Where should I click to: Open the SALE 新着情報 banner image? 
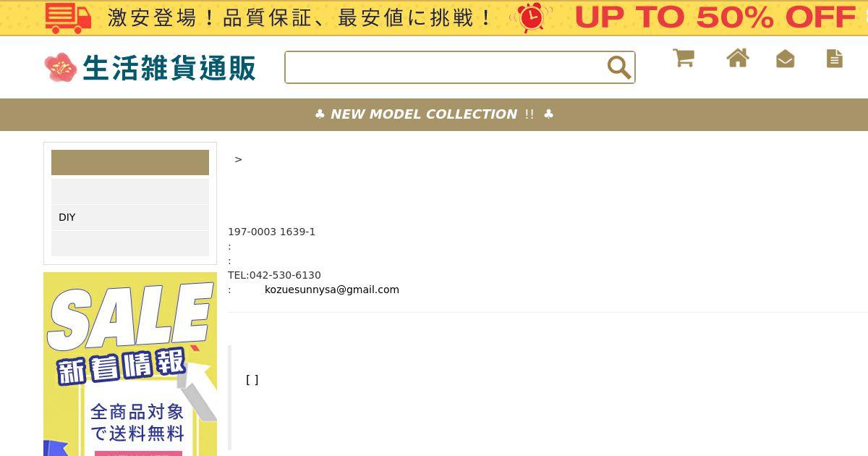coord(130,364)
